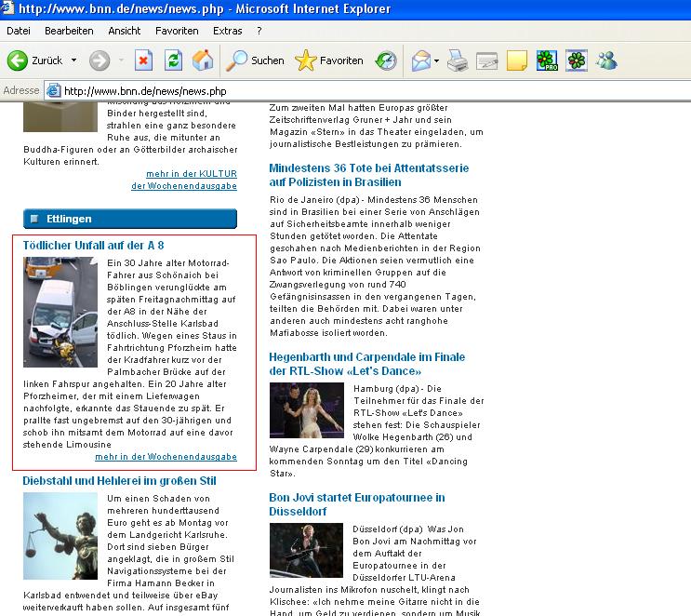Click the forward navigation arrow
691x616 pixels.
(x=100, y=60)
